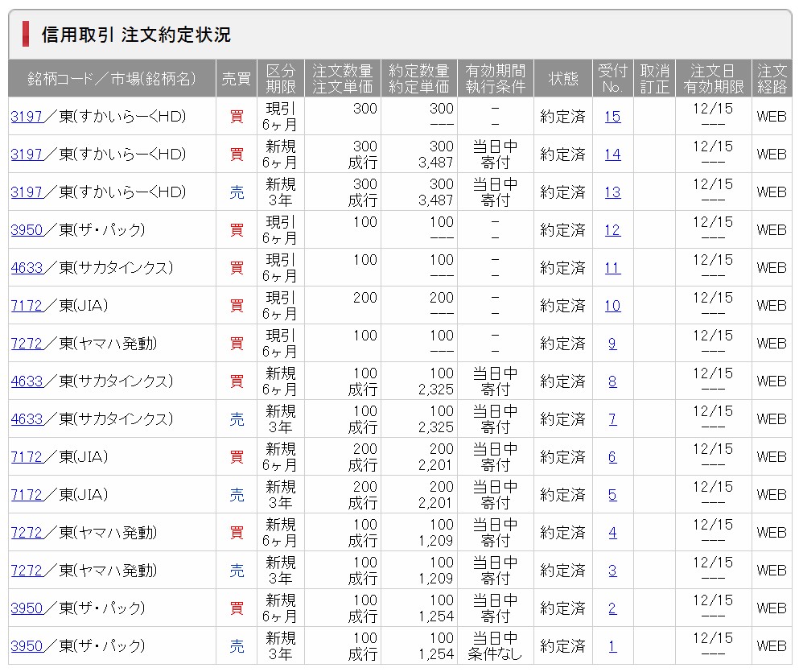Open receipt number 3 link

pos(612,571)
